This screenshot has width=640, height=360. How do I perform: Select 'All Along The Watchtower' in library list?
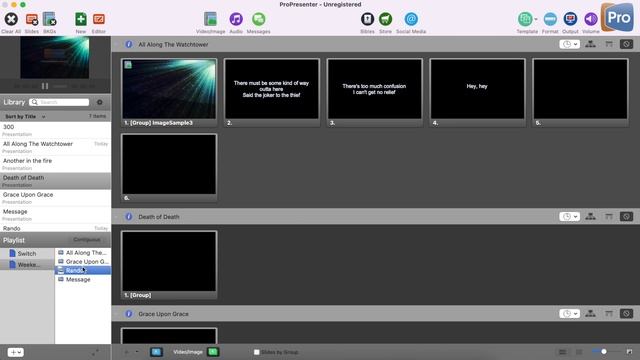point(55,147)
